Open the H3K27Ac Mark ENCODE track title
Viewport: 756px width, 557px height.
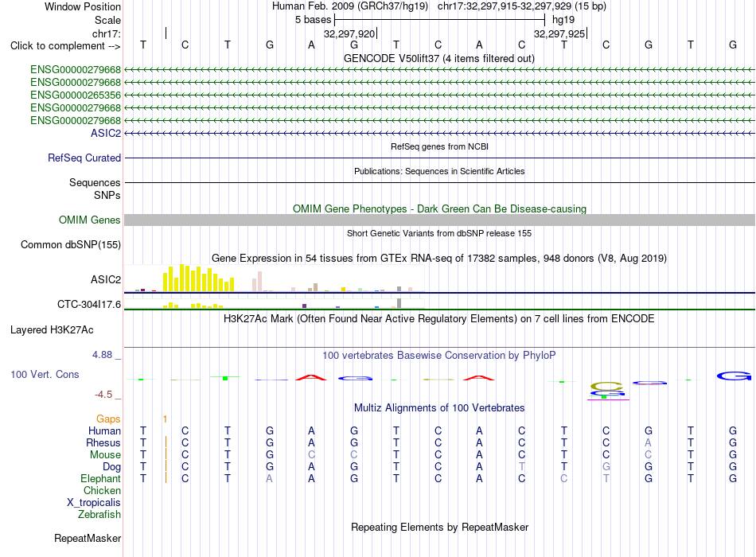point(439,319)
